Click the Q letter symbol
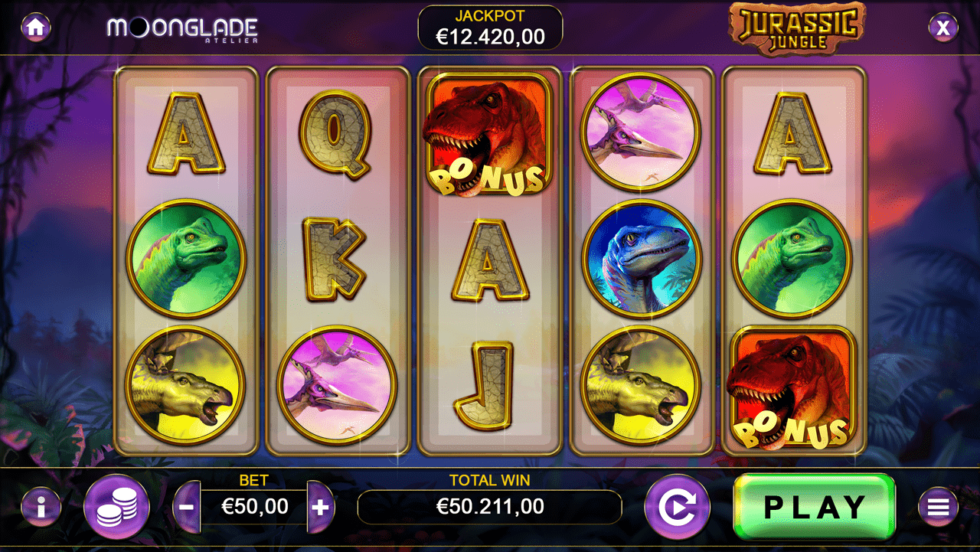This screenshot has width=980, height=552. tap(335, 133)
